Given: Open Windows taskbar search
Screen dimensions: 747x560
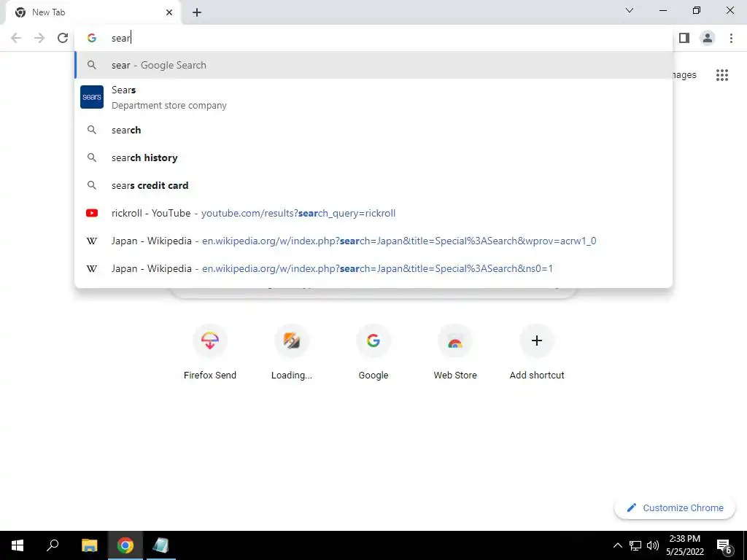Looking at the screenshot, I should (53, 545).
